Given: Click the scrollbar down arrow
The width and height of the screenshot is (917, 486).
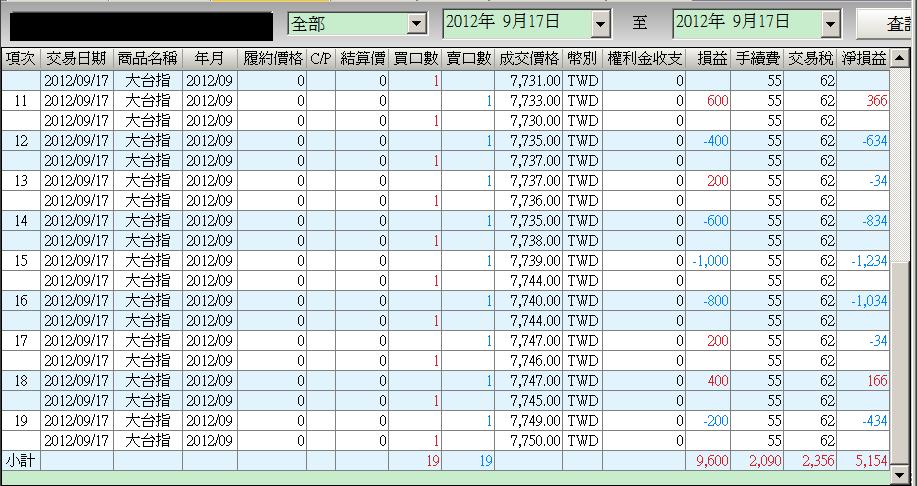Looking at the screenshot, I should click(899, 474).
